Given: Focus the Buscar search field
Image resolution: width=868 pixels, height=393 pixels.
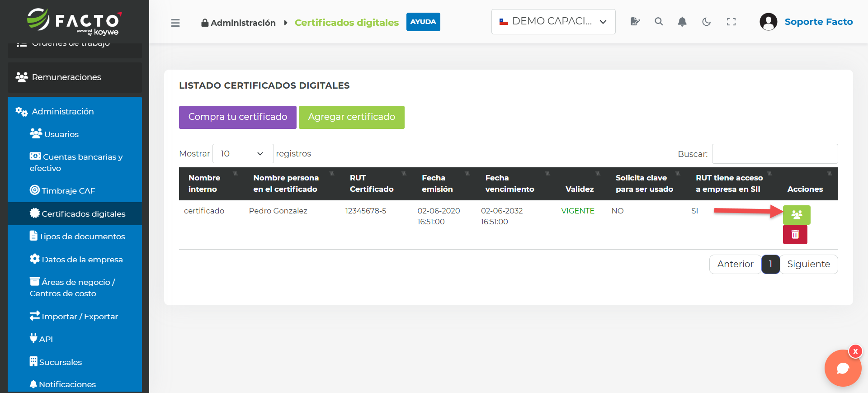Looking at the screenshot, I should click(775, 154).
